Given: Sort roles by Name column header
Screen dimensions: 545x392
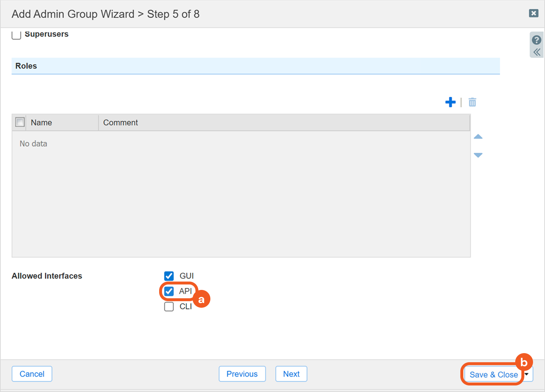Looking at the screenshot, I should click(41, 123).
